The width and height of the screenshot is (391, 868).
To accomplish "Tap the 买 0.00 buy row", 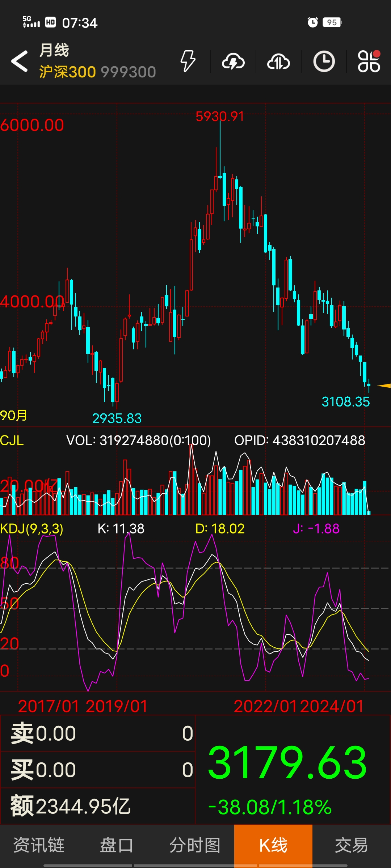I will [x=98, y=770].
